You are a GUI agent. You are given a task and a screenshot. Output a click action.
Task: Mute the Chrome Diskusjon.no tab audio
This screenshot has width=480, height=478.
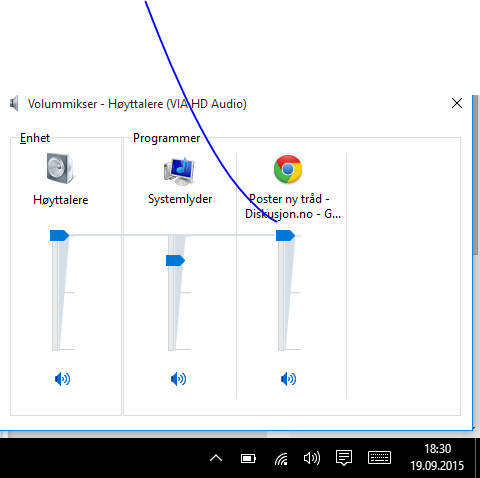tap(288, 379)
